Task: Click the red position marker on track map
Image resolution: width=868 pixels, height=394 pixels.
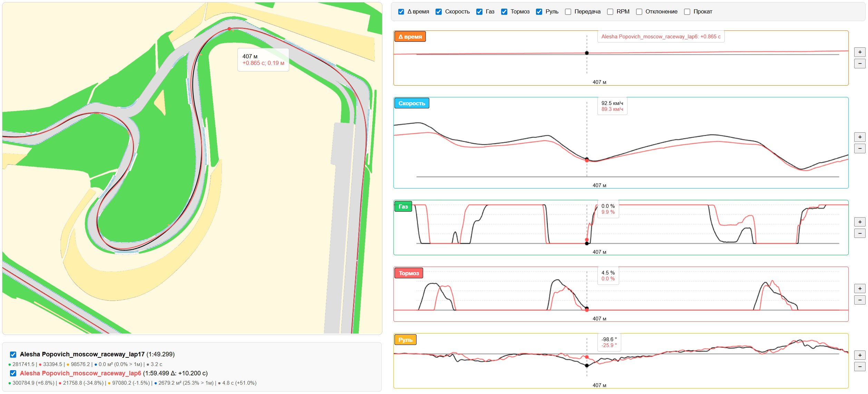Action: tap(230, 29)
